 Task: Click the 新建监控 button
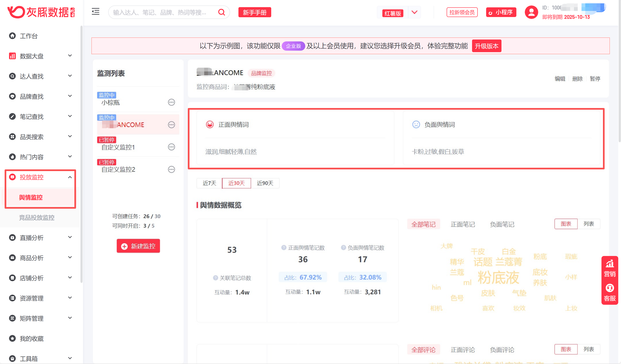(x=138, y=246)
